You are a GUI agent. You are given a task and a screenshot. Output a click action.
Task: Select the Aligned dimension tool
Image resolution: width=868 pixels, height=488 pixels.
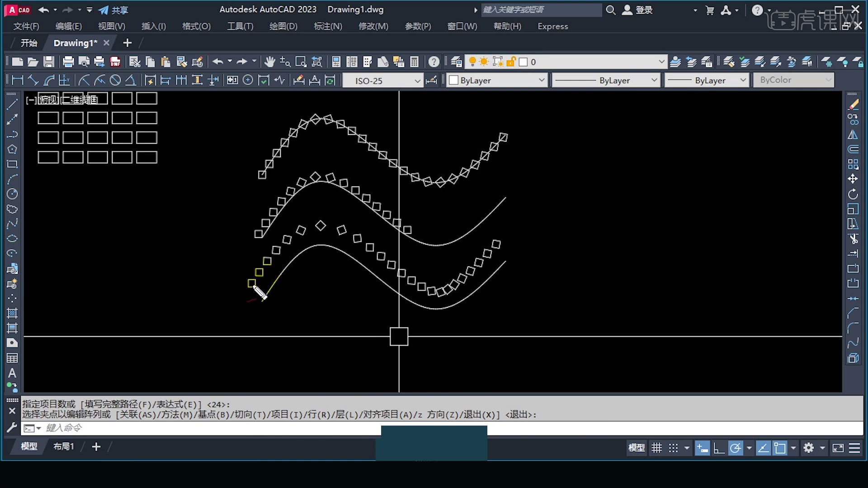(33, 80)
